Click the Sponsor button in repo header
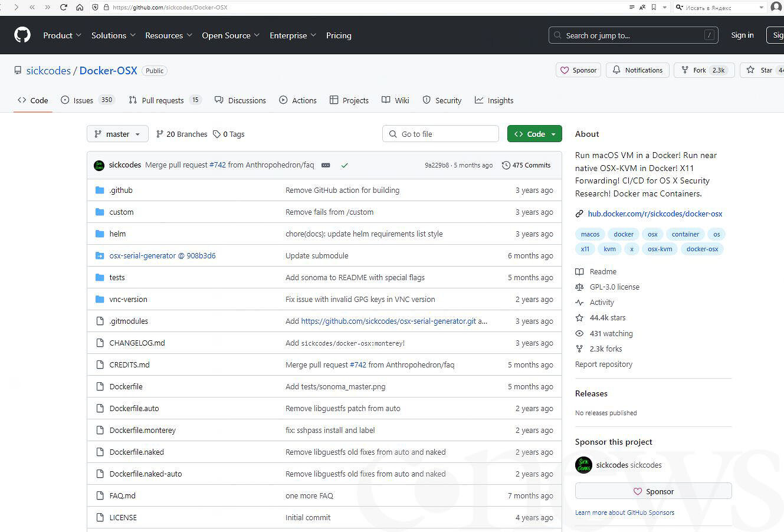This screenshot has width=784, height=532. 578,70
